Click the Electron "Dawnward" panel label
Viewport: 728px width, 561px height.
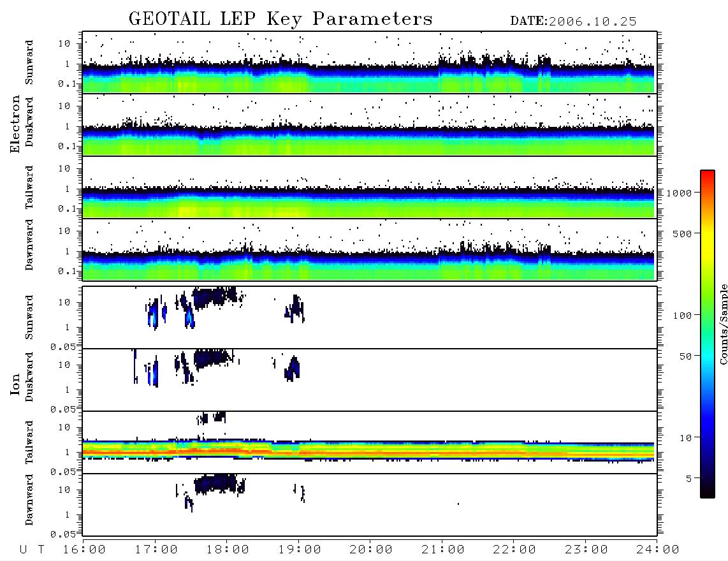click(29, 245)
